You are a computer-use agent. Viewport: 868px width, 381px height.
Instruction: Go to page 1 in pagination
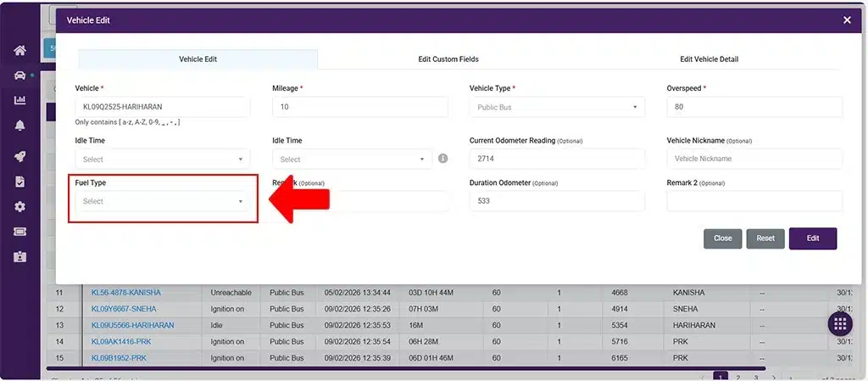click(721, 377)
